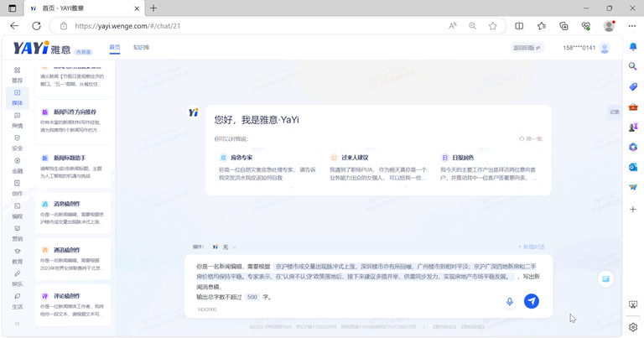The height and width of the screenshot is (338, 644).
Task: Refresh the current page
Action: [37, 26]
